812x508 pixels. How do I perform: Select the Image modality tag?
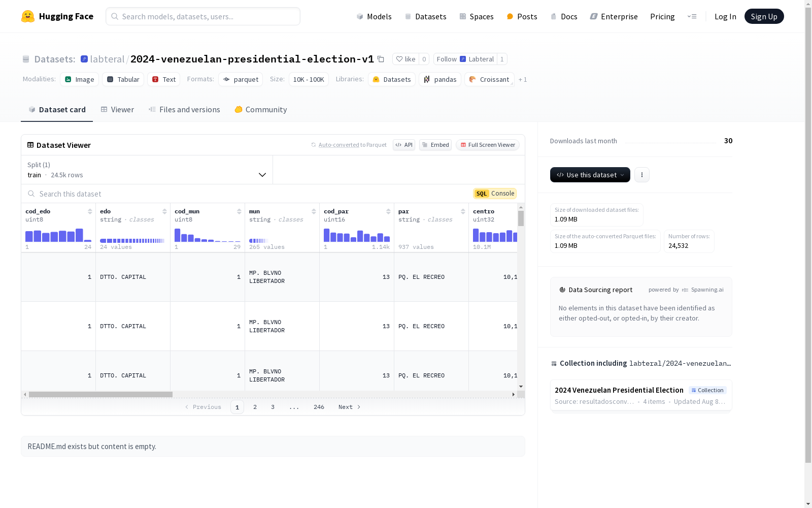coord(80,79)
